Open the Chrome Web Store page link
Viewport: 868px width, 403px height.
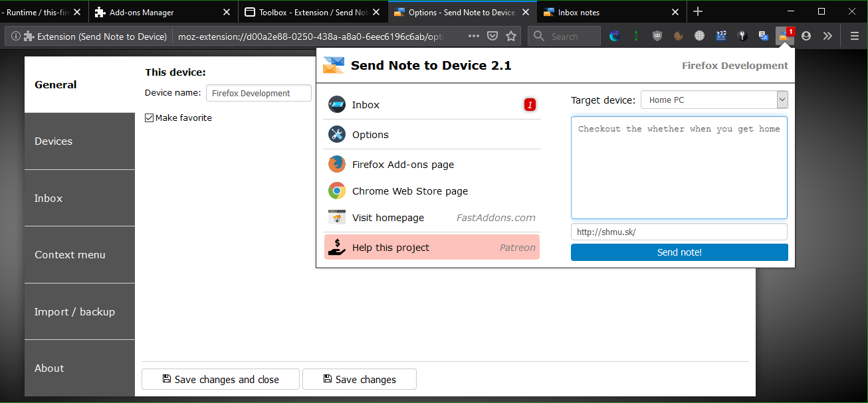tap(432, 191)
